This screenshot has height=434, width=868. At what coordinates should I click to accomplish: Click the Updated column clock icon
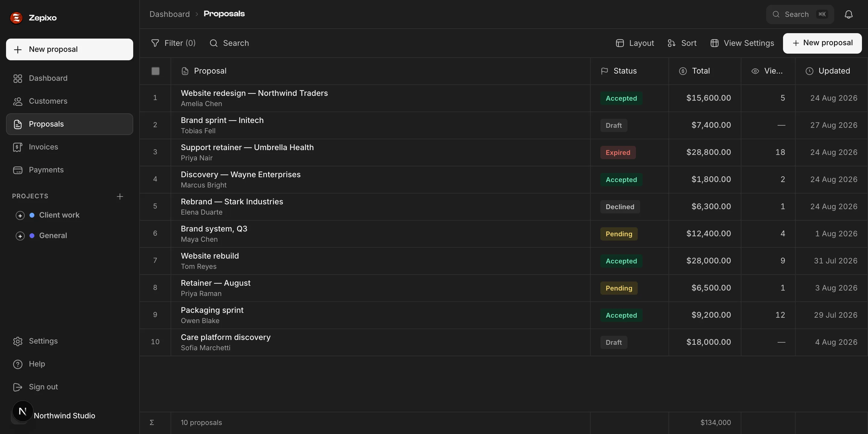(x=809, y=71)
